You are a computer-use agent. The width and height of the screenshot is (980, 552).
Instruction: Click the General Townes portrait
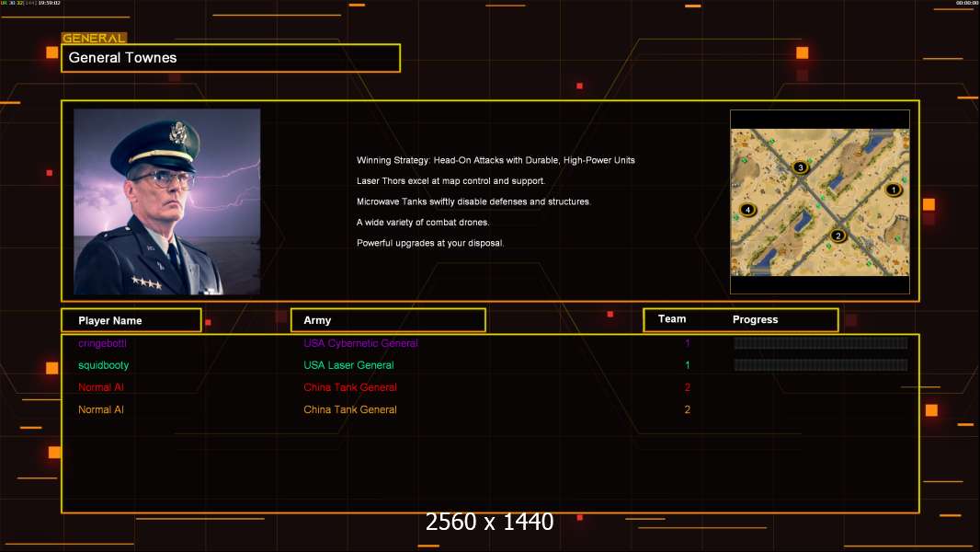point(167,201)
